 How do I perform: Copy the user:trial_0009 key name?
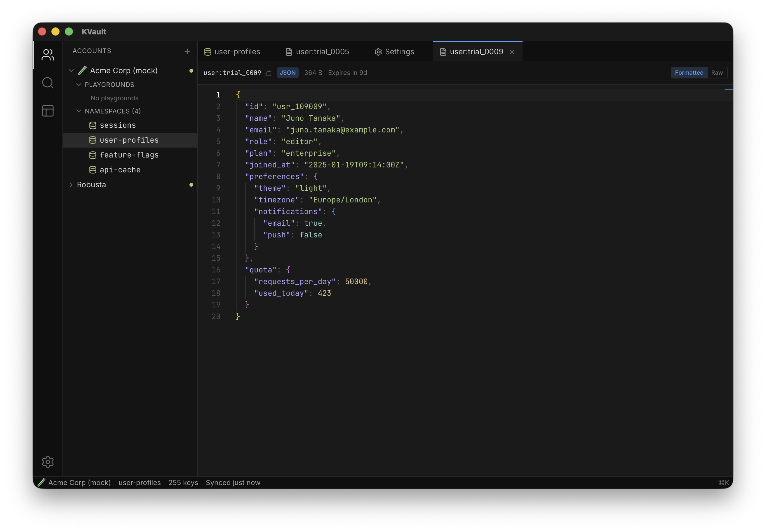pyautogui.click(x=268, y=73)
